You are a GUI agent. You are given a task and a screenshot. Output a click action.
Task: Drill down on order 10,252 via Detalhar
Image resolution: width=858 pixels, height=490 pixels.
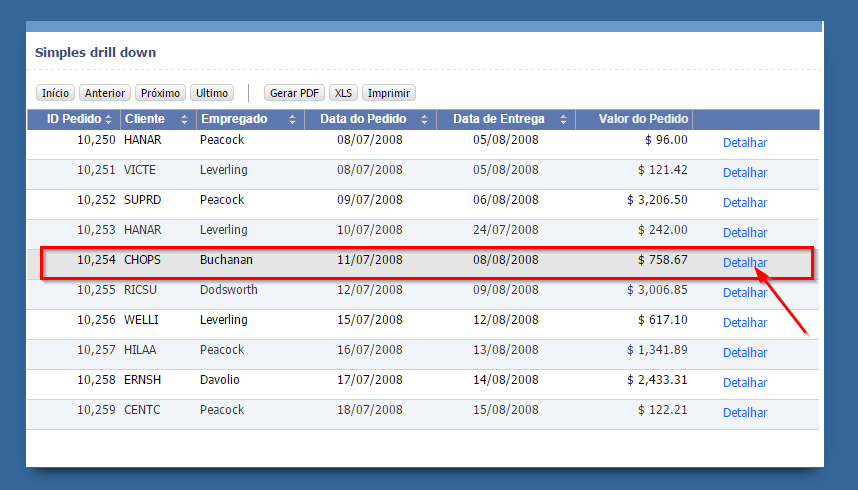pyautogui.click(x=745, y=203)
